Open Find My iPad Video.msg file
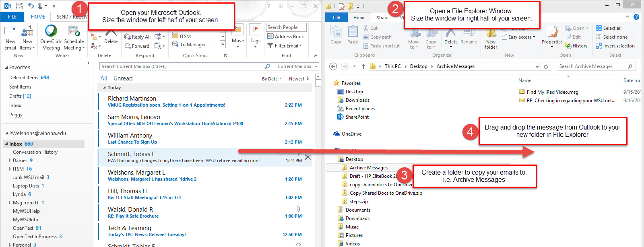The image size is (644, 247). pos(552,92)
